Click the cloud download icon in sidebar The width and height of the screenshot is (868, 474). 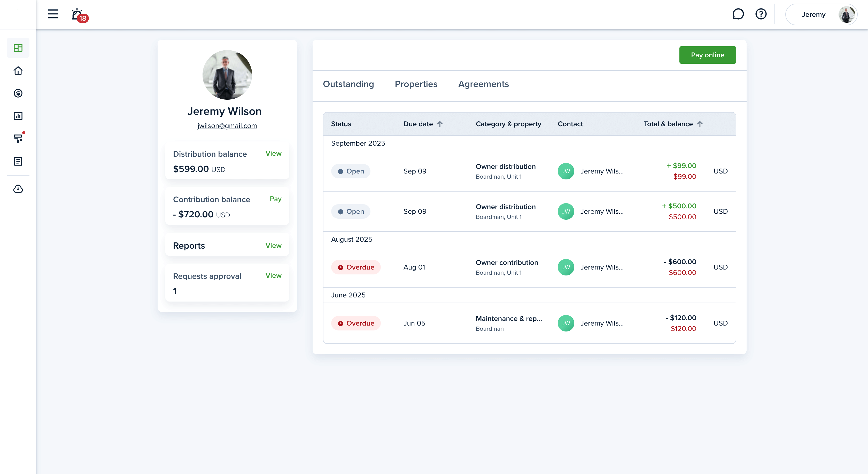(18, 189)
